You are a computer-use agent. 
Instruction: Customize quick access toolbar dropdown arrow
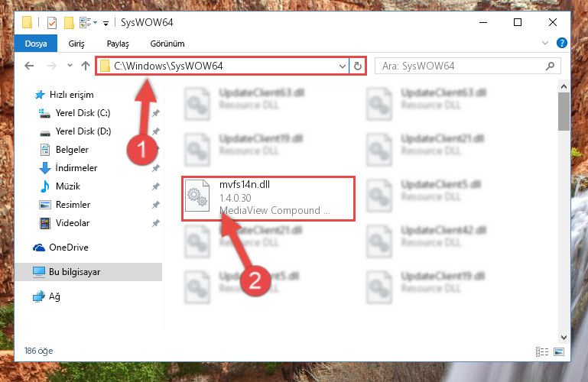pos(106,24)
